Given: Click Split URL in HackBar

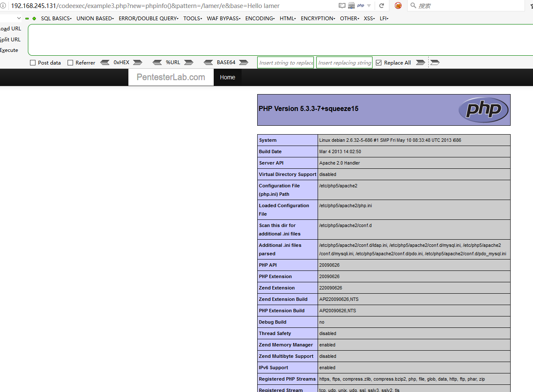Looking at the screenshot, I should pyautogui.click(x=10, y=40).
